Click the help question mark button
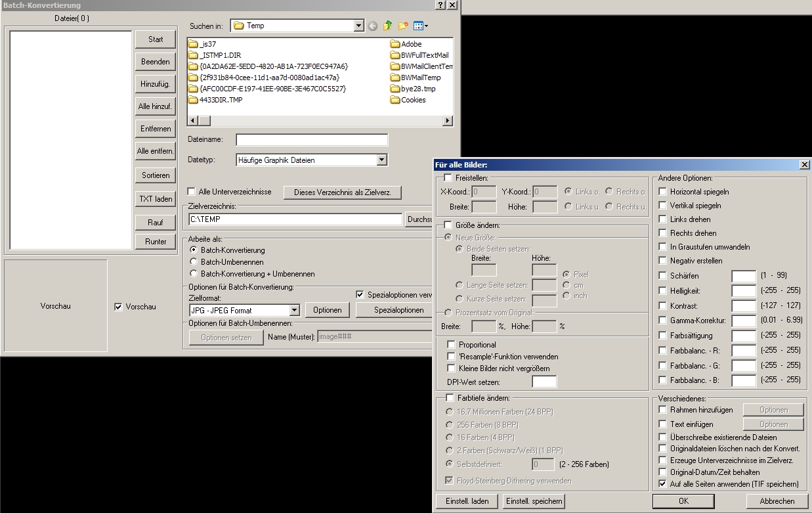The image size is (812, 513). pyautogui.click(x=440, y=5)
